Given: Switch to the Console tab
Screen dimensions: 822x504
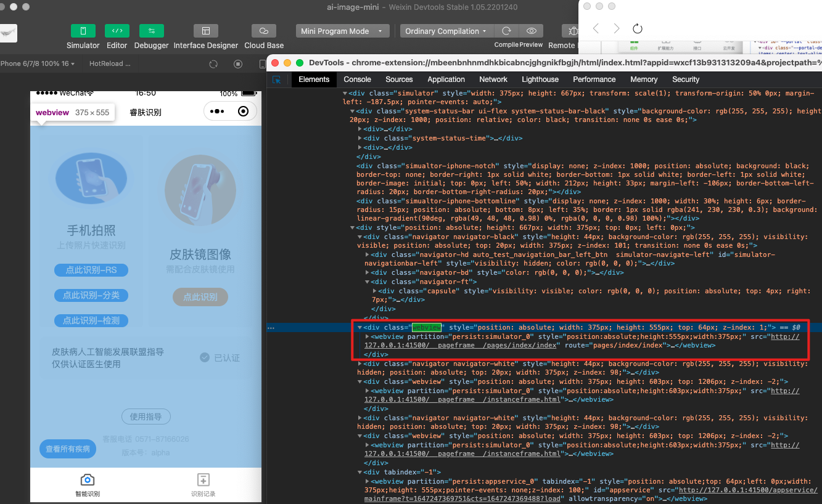Looking at the screenshot, I should click(x=358, y=79).
